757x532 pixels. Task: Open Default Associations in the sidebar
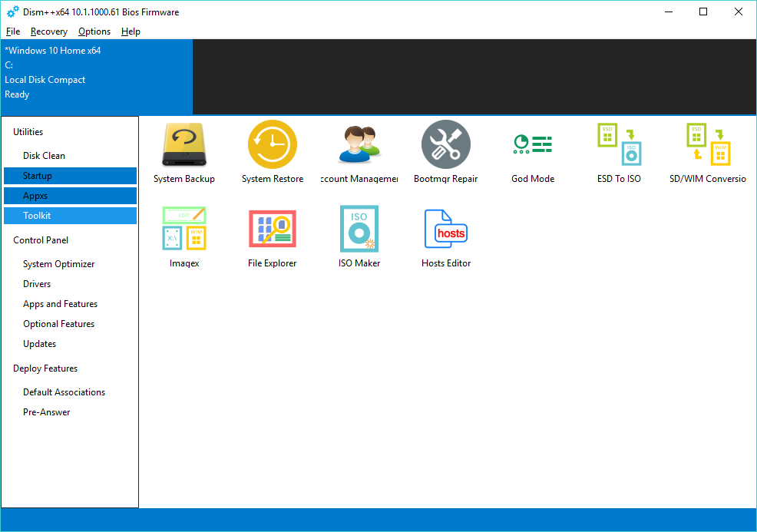click(x=70, y=392)
